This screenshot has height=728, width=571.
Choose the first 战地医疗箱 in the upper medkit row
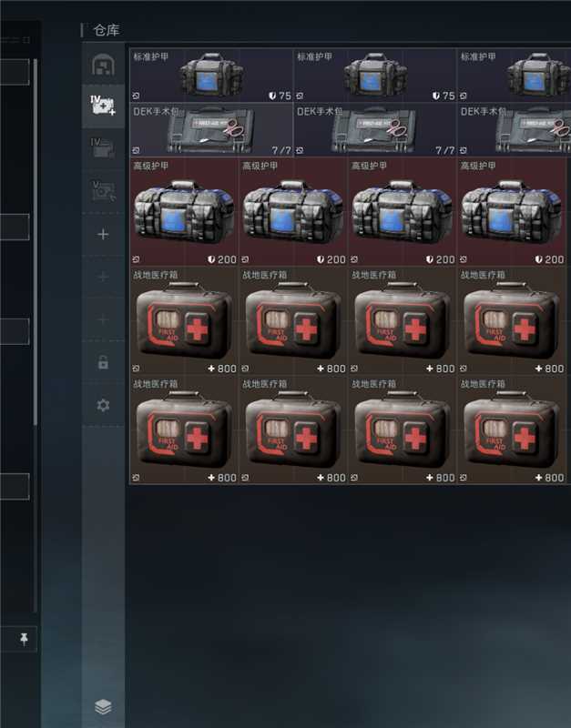pos(184,321)
